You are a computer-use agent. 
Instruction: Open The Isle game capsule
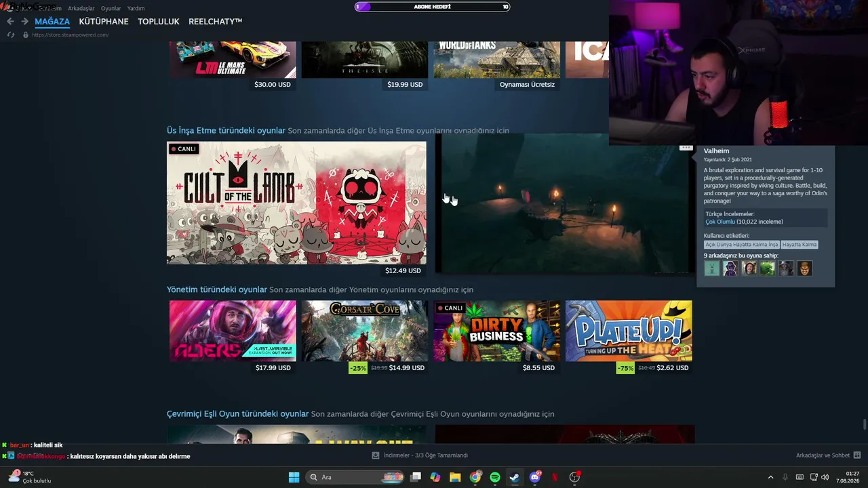point(365,60)
